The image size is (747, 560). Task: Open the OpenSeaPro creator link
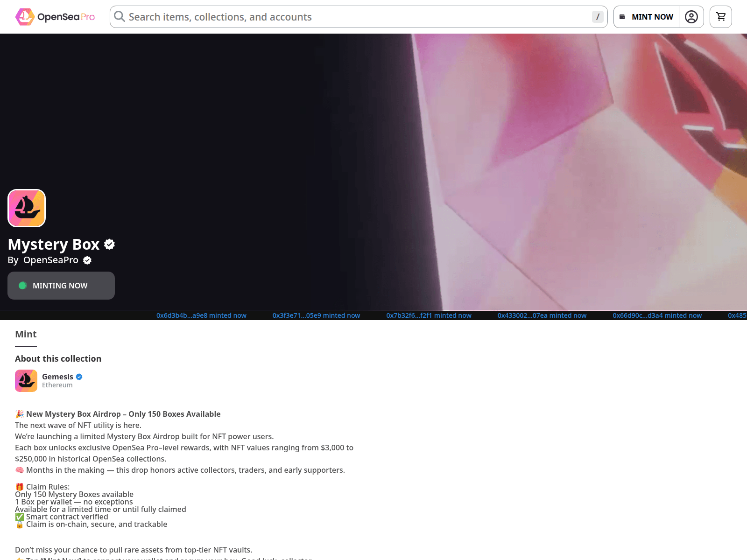pyautogui.click(x=51, y=260)
